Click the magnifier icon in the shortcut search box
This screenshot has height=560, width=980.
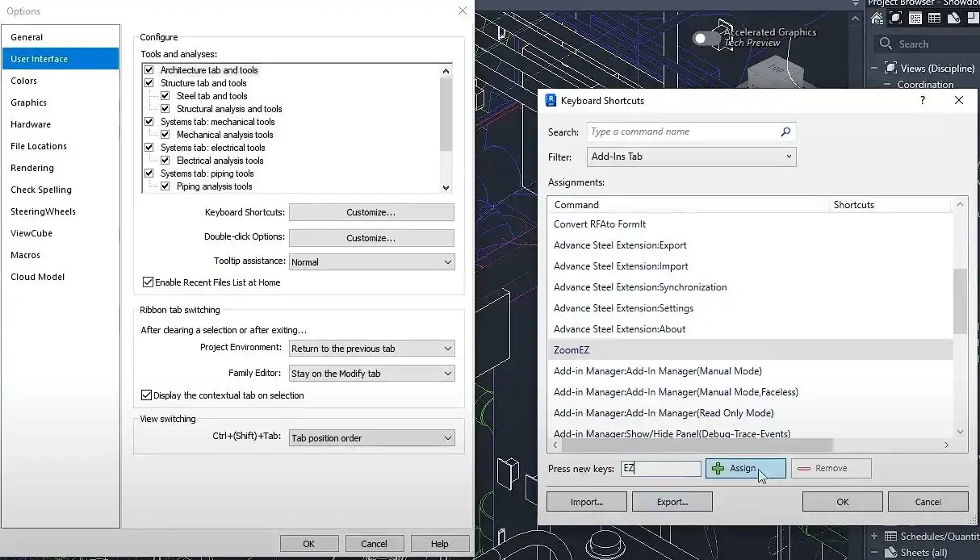[x=785, y=132]
